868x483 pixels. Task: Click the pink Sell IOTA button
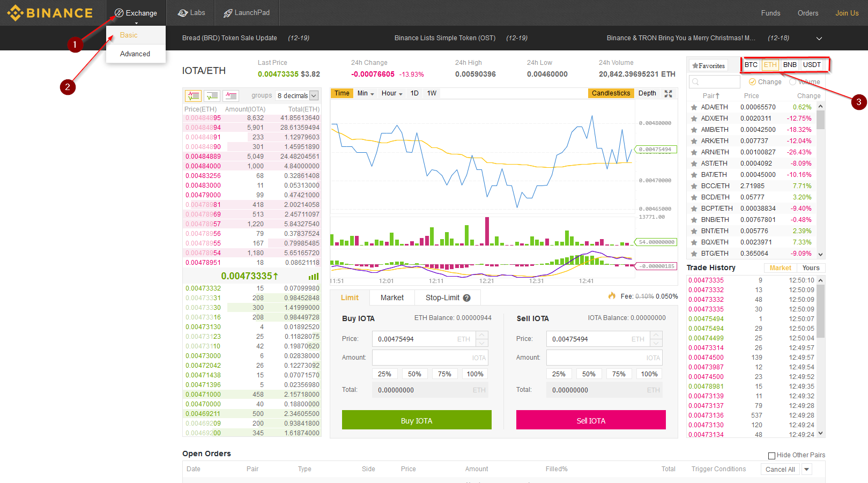click(591, 420)
